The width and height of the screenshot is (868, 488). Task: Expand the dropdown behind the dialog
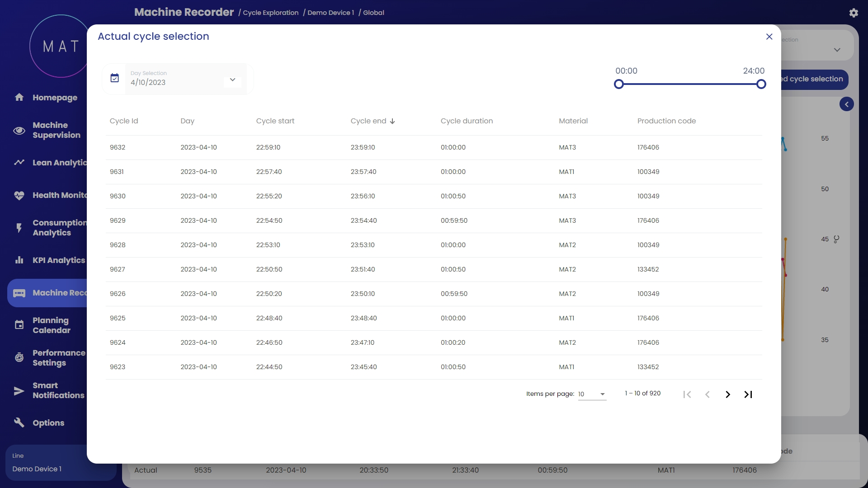(837, 50)
